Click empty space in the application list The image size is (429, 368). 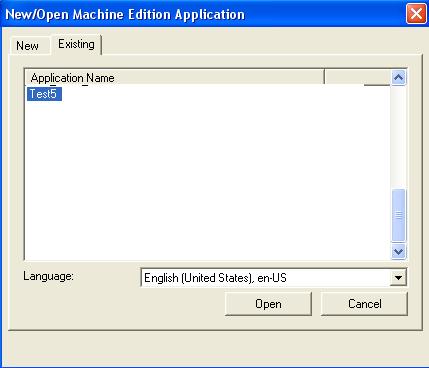(207, 173)
